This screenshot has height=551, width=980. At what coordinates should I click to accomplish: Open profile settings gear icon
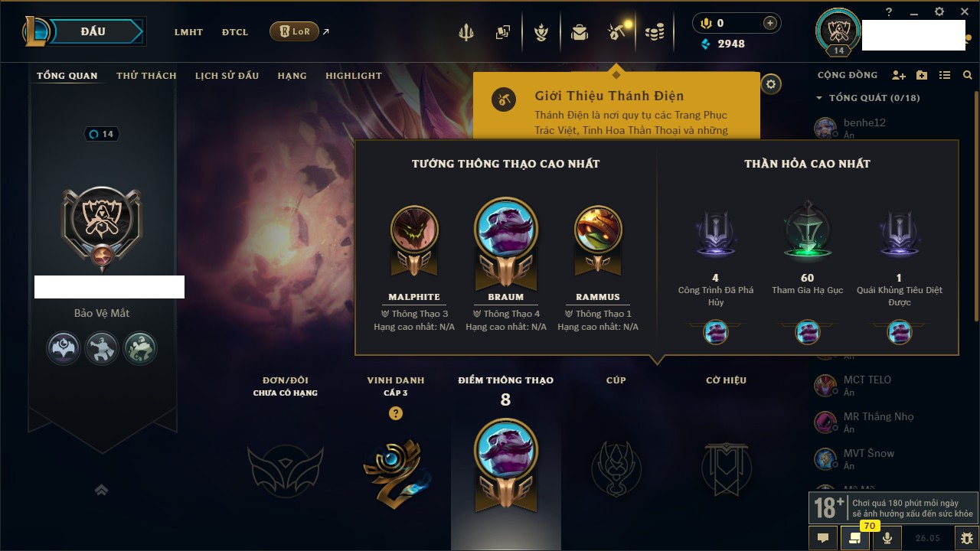771,84
